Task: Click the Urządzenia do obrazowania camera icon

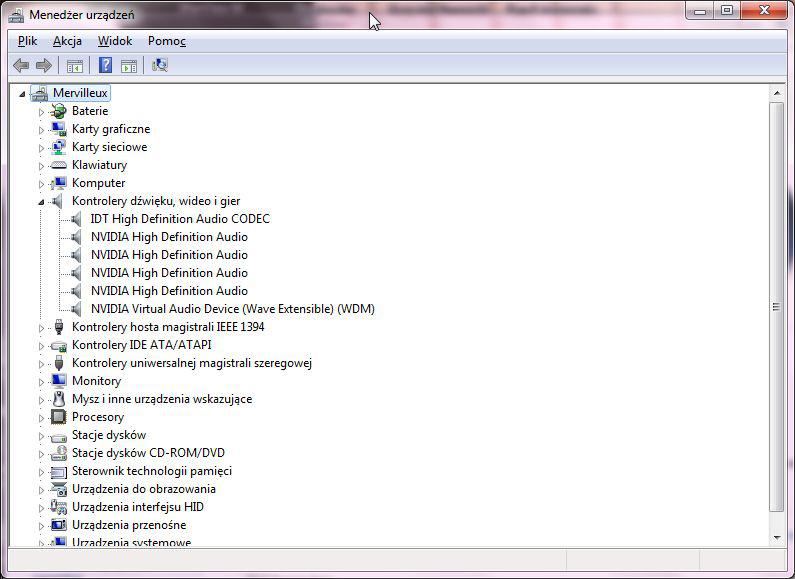Action: [59, 489]
